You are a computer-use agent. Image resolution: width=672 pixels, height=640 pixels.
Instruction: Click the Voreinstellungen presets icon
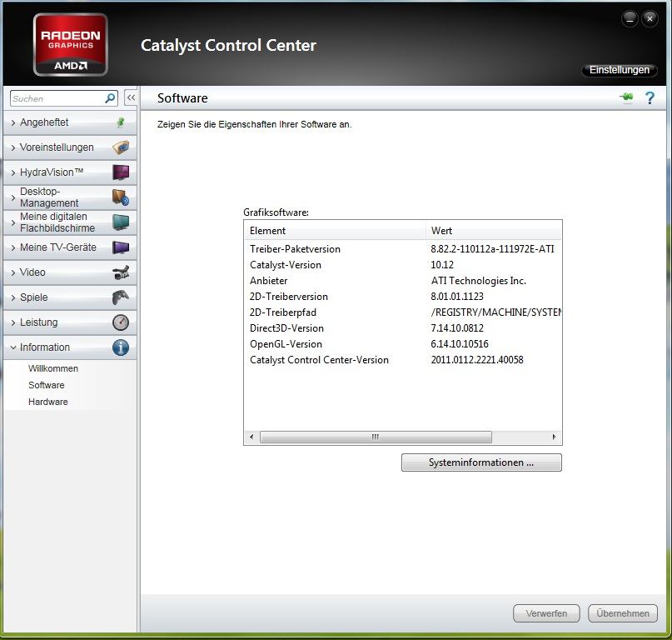[121, 147]
